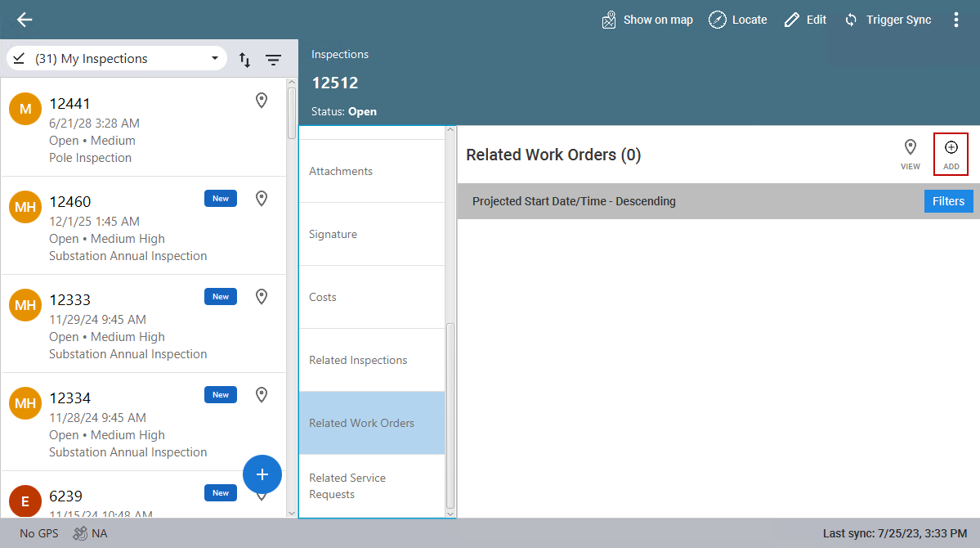Click Show on map icon

609,20
